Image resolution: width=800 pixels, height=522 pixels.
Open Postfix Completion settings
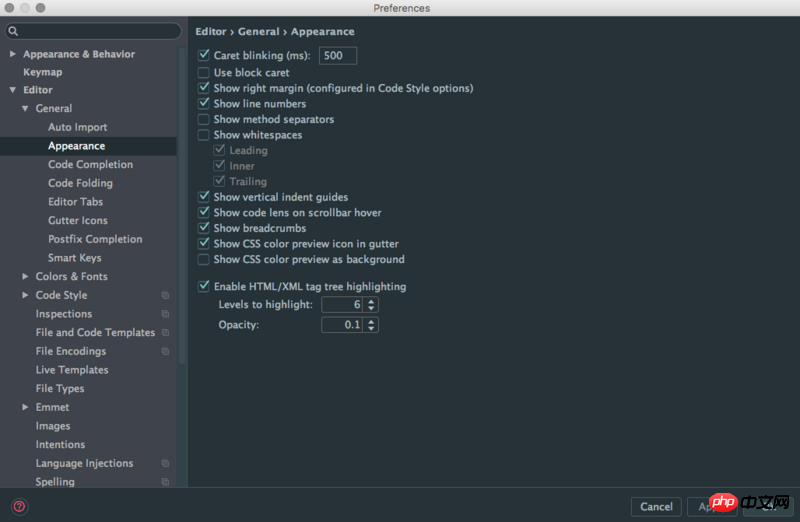[95, 239]
